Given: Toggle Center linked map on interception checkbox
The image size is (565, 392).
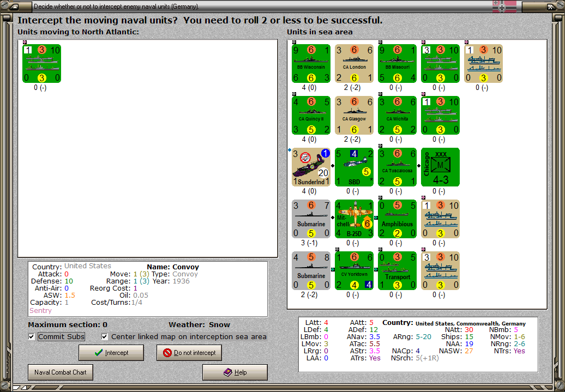Looking at the screenshot, I should (x=105, y=336).
